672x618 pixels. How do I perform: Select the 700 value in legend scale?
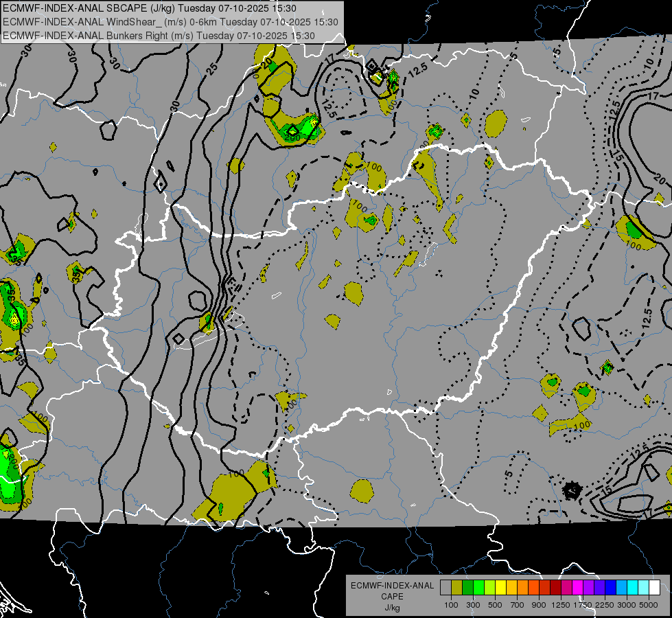pos(518,605)
